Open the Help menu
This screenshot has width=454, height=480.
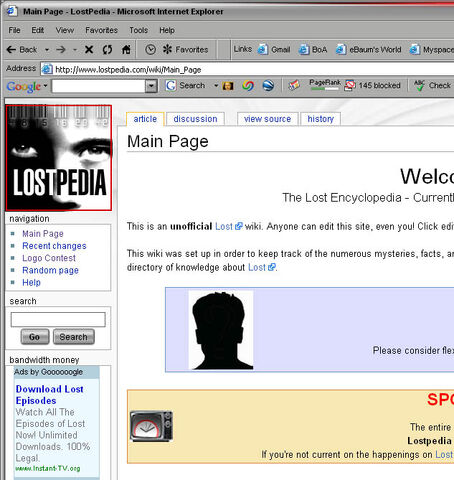tap(167, 30)
